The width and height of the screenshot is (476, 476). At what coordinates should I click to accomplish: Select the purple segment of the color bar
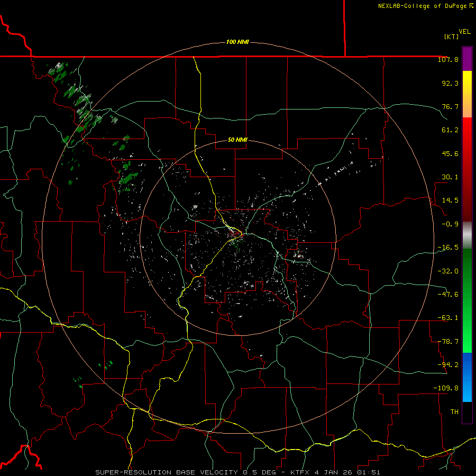click(x=467, y=59)
